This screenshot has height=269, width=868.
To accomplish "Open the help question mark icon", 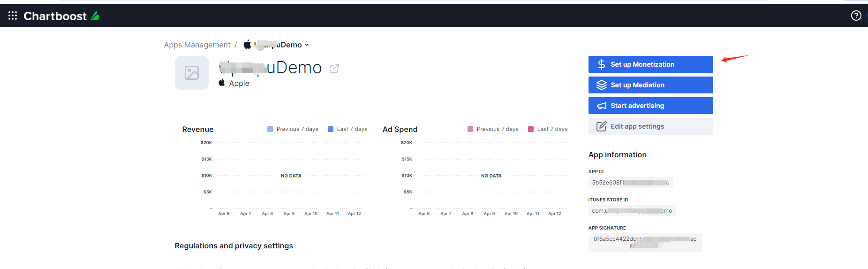I will (x=856, y=16).
